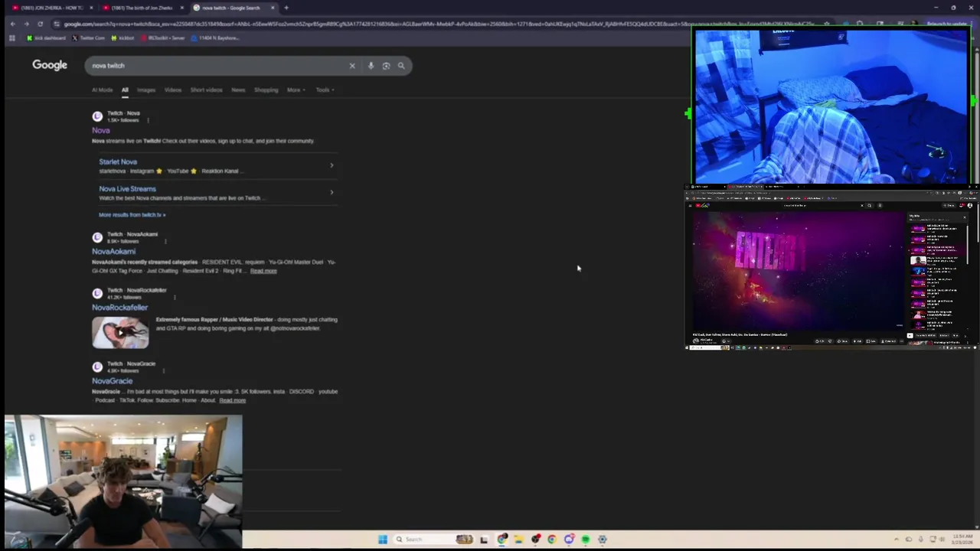Show hidden system tray icons chevron
This screenshot has width=980, height=551.
coord(897,540)
